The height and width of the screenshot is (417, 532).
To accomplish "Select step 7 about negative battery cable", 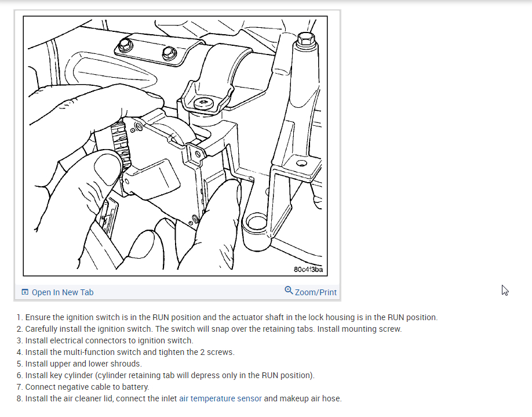I will pos(83,387).
